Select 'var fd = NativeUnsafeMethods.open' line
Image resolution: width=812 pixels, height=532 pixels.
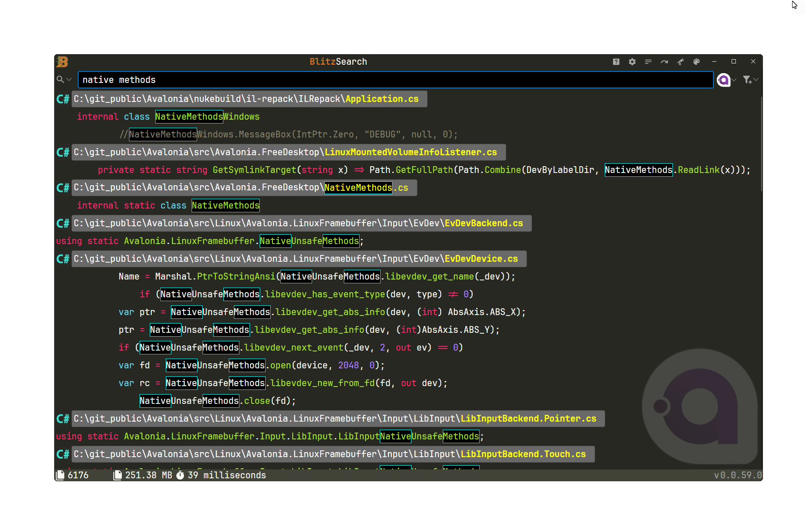point(252,365)
